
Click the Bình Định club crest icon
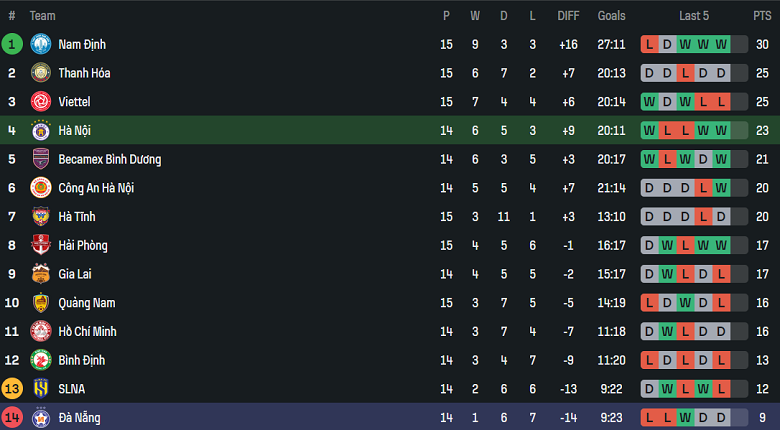pyautogui.click(x=41, y=360)
